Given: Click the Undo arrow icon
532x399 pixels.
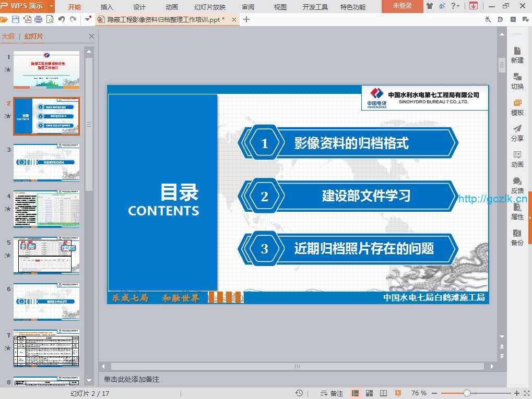Looking at the screenshot, I should pos(62,19).
